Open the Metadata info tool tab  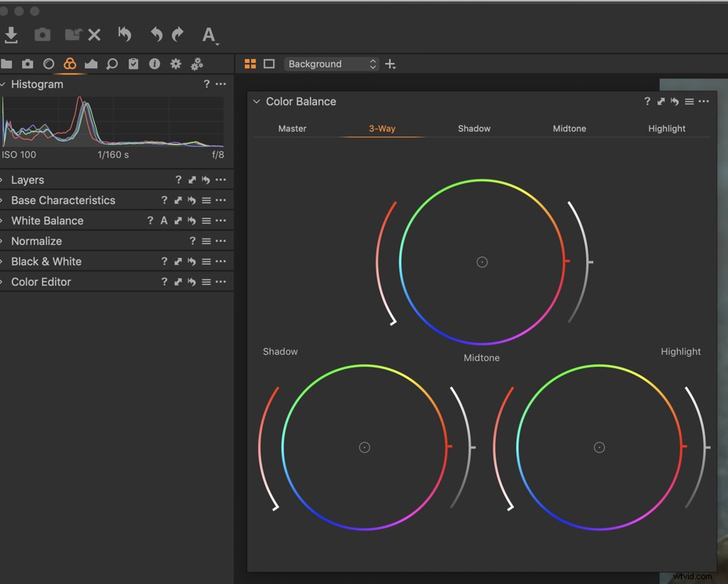(154, 64)
